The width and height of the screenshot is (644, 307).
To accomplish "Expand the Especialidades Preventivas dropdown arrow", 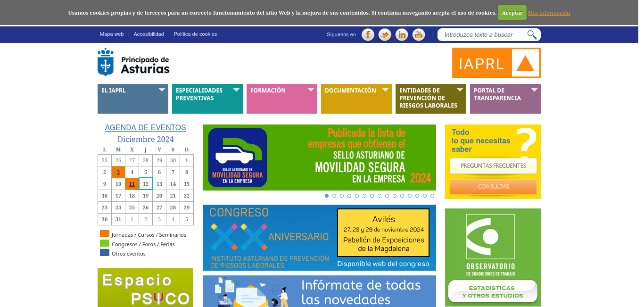I will pyautogui.click(x=236, y=90).
